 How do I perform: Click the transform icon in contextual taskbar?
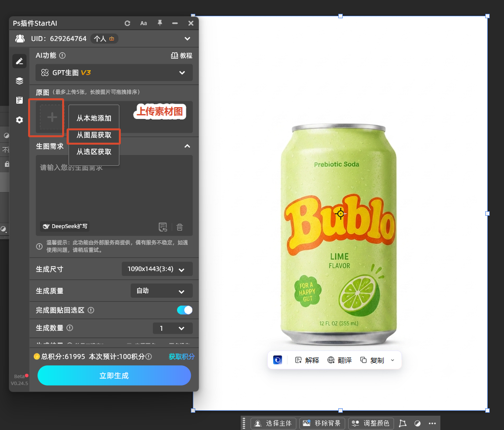coord(402,423)
